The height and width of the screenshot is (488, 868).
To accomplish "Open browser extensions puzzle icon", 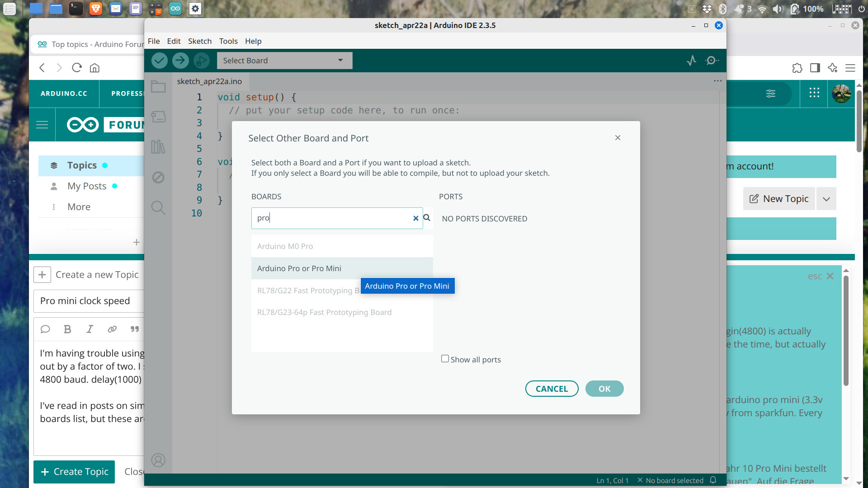I will (797, 68).
